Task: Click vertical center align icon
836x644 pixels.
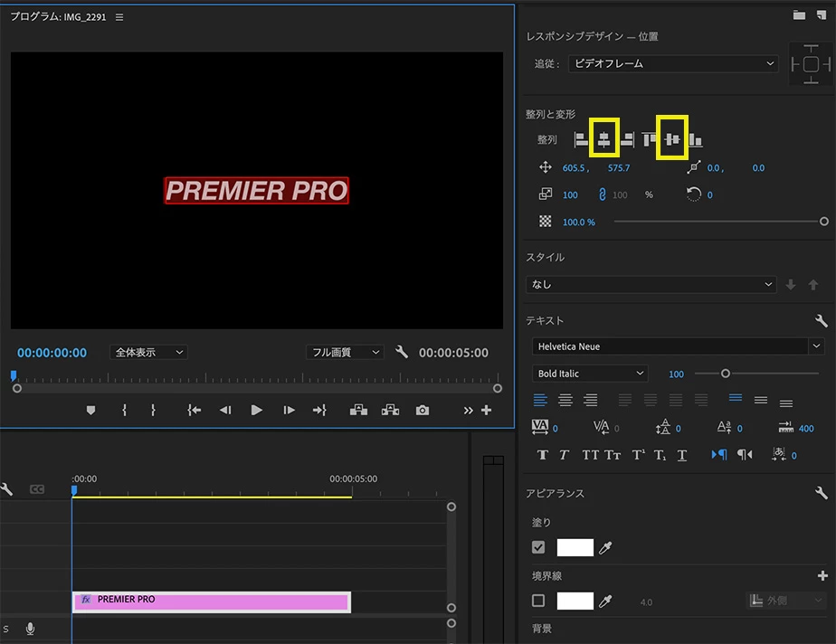Action: pyautogui.click(x=671, y=139)
